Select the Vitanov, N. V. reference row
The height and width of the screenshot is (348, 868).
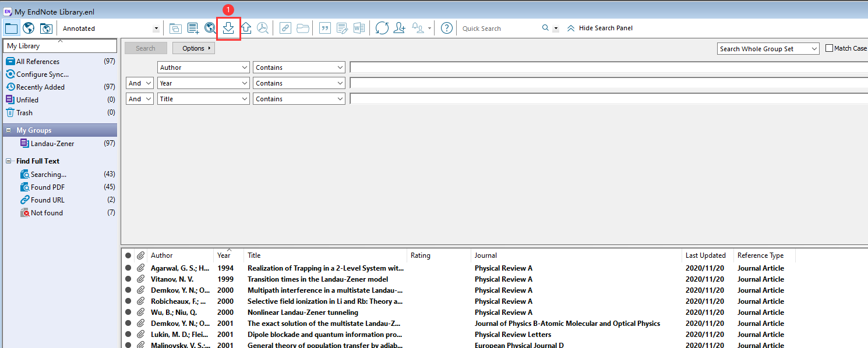495,279
